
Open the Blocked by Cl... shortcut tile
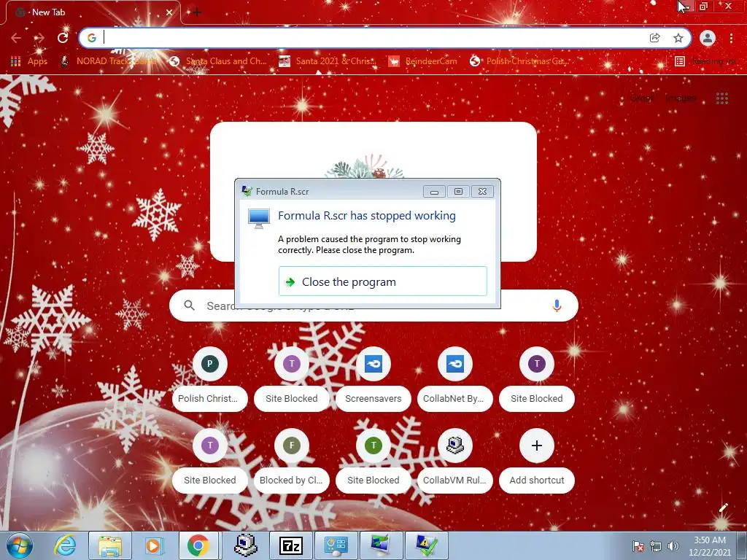[292, 461]
